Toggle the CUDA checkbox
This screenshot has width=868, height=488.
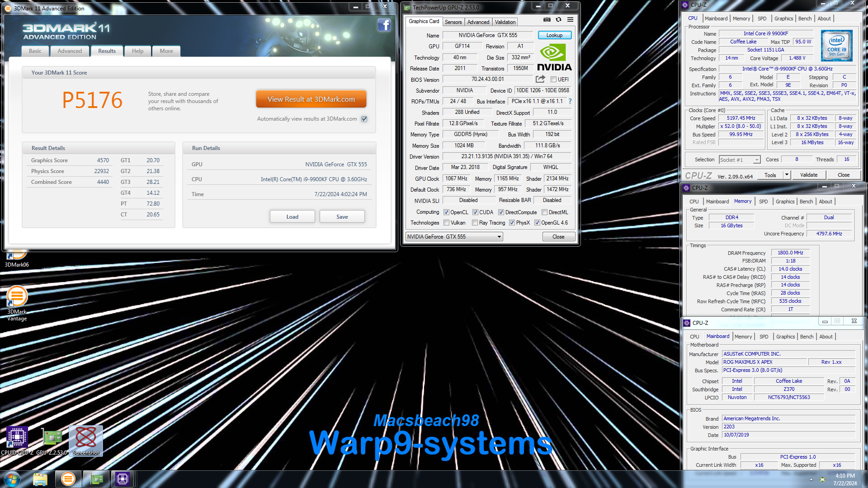coord(475,212)
